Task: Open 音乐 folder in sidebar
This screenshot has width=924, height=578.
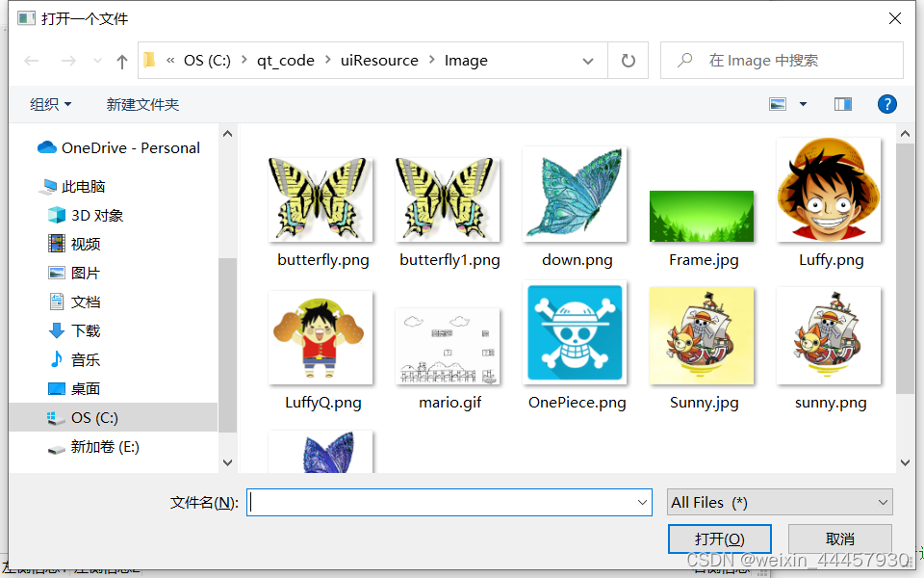Action: point(74,359)
